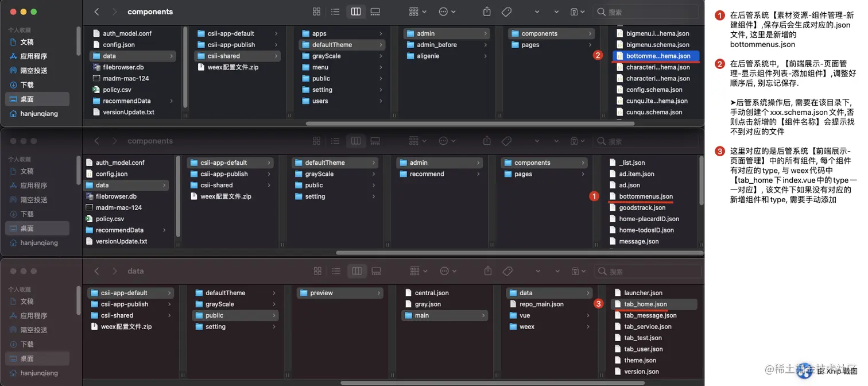Switch top components window to gallery view
Image resolution: width=868 pixels, height=386 pixels.
point(375,11)
